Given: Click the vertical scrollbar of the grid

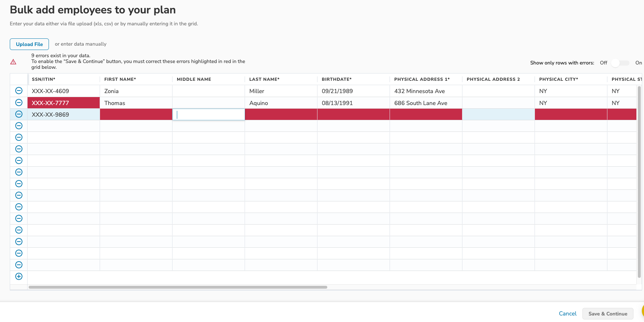Looking at the screenshot, I should [x=639, y=181].
